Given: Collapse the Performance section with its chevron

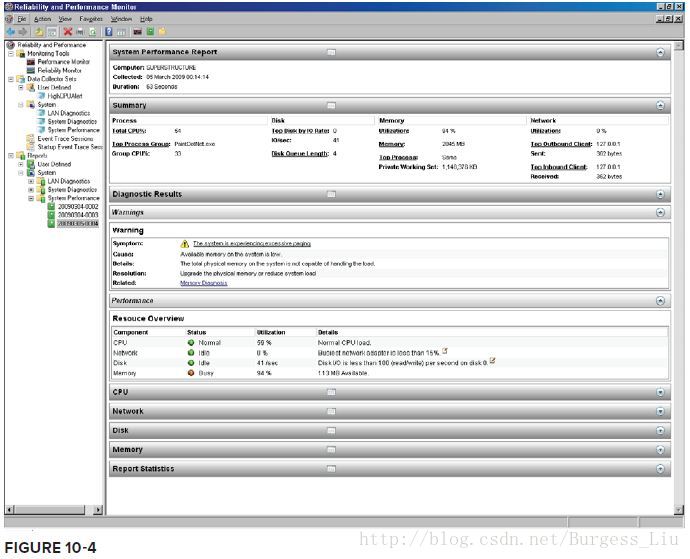Looking at the screenshot, I should [x=660, y=301].
